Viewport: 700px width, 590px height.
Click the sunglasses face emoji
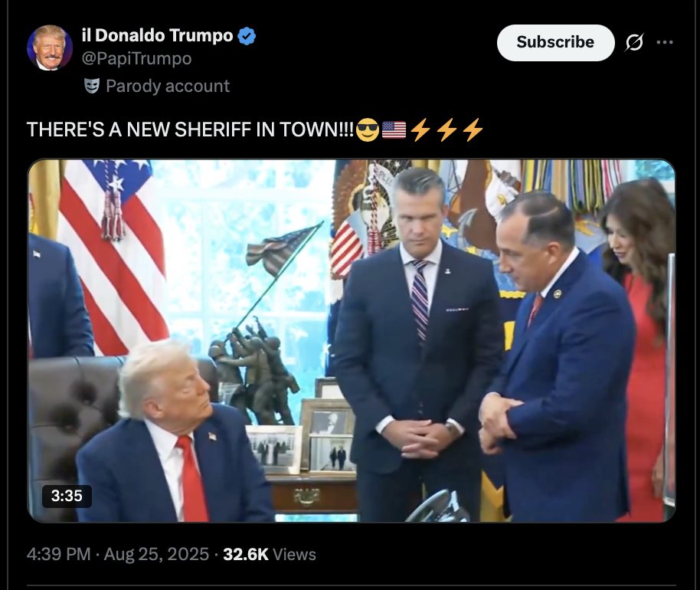368,130
